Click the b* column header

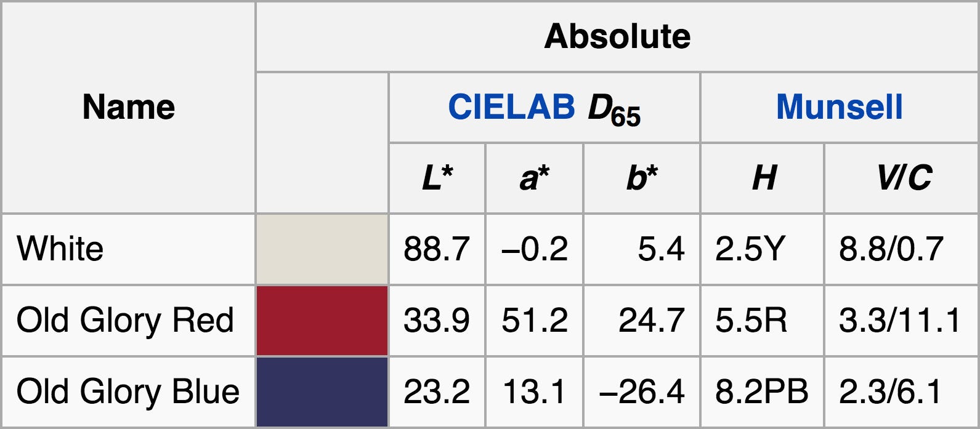(x=642, y=178)
